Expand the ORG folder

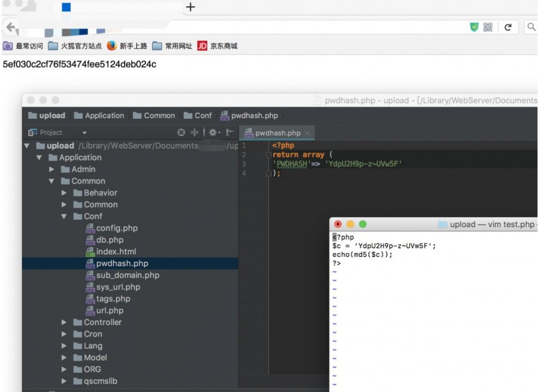pos(64,369)
